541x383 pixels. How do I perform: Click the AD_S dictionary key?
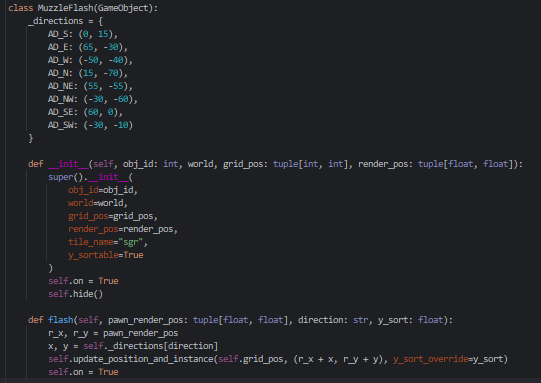click(x=58, y=34)
